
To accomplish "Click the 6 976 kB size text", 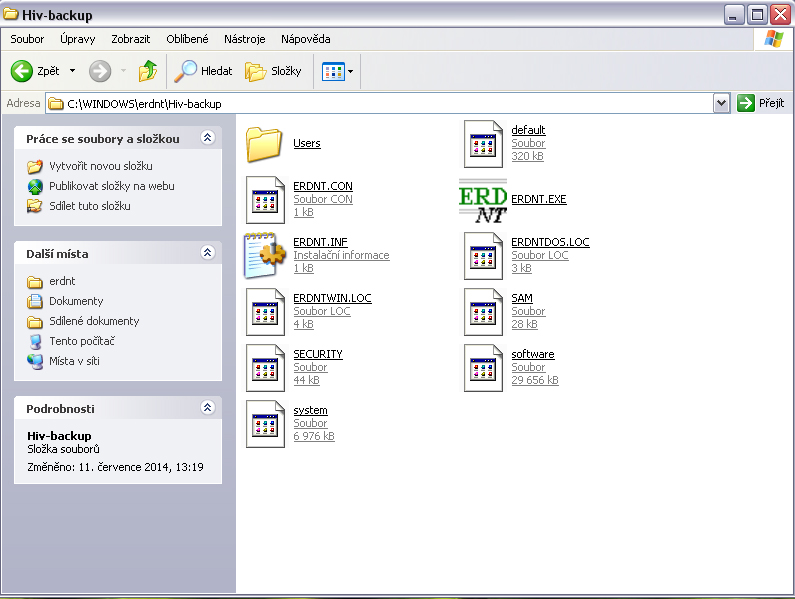I will pos(314,436).
